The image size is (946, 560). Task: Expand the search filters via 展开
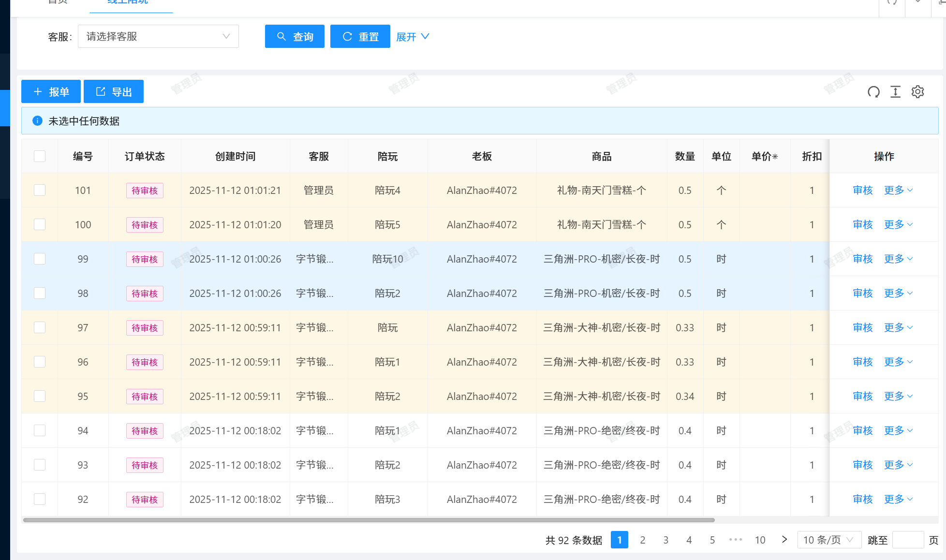412,37
